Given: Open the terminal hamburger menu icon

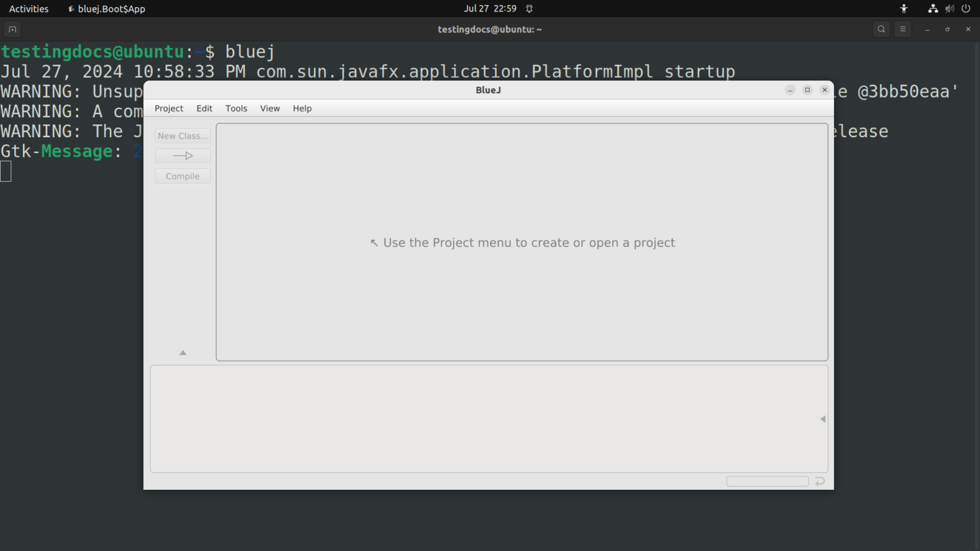Looking at the screenshot, I should coord(903,29).
